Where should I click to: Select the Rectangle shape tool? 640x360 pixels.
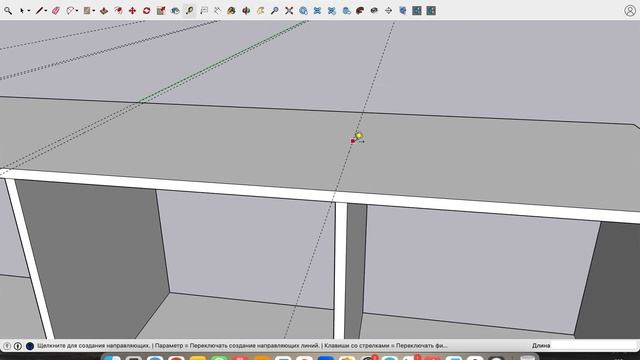[87, 11]
